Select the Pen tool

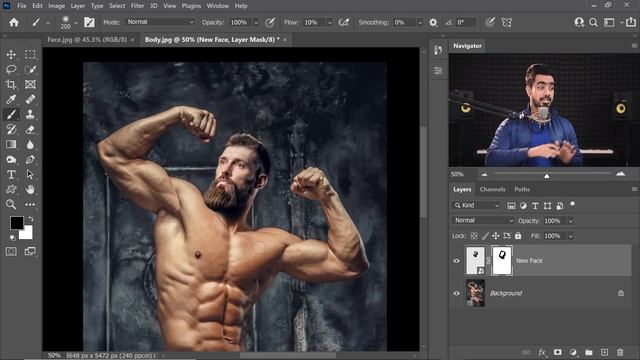(x=30, y=160)
